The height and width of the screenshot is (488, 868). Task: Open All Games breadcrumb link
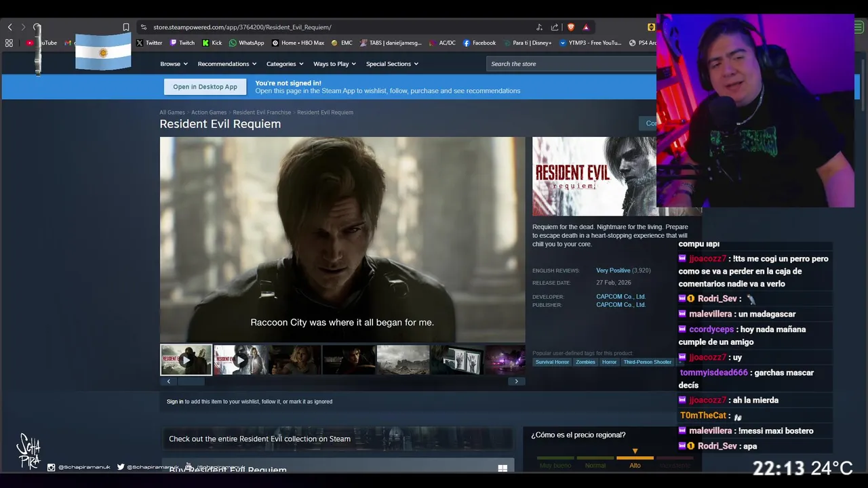[x=172, y=113]
